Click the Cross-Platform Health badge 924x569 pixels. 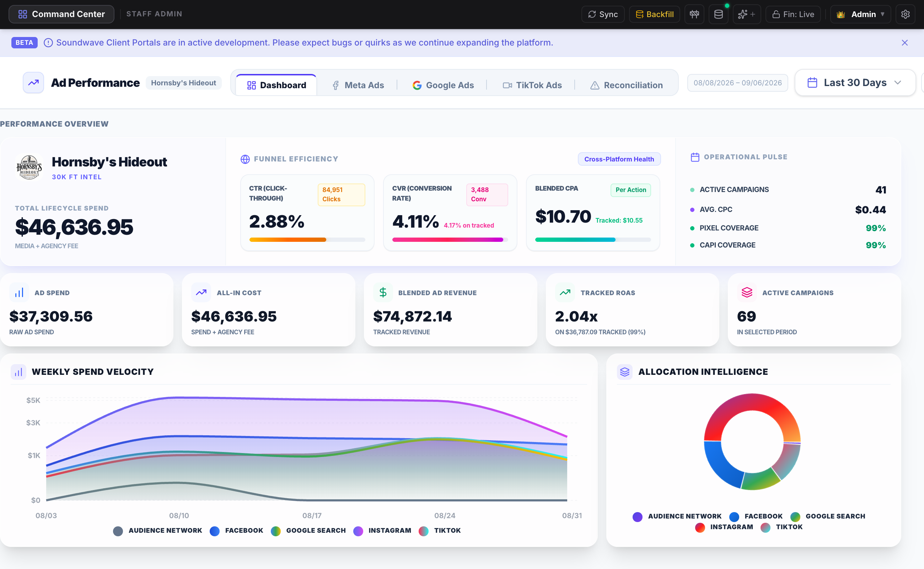tap(619, 159)
